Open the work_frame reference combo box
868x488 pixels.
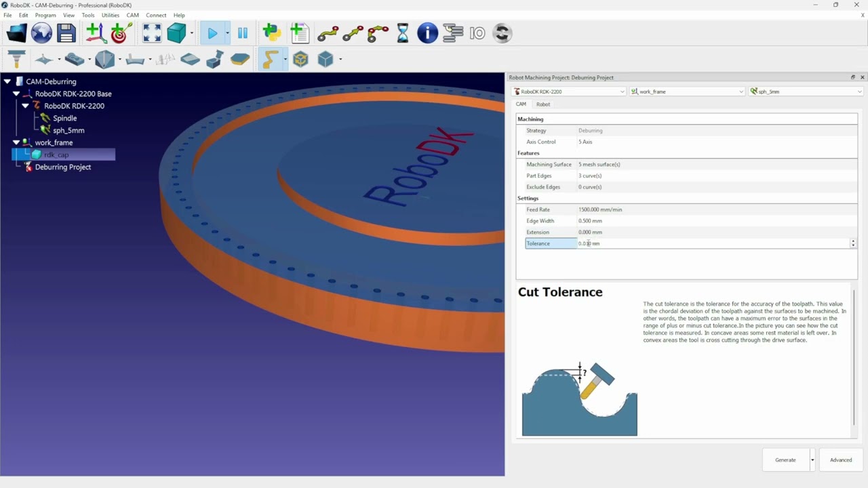point(687,91)
